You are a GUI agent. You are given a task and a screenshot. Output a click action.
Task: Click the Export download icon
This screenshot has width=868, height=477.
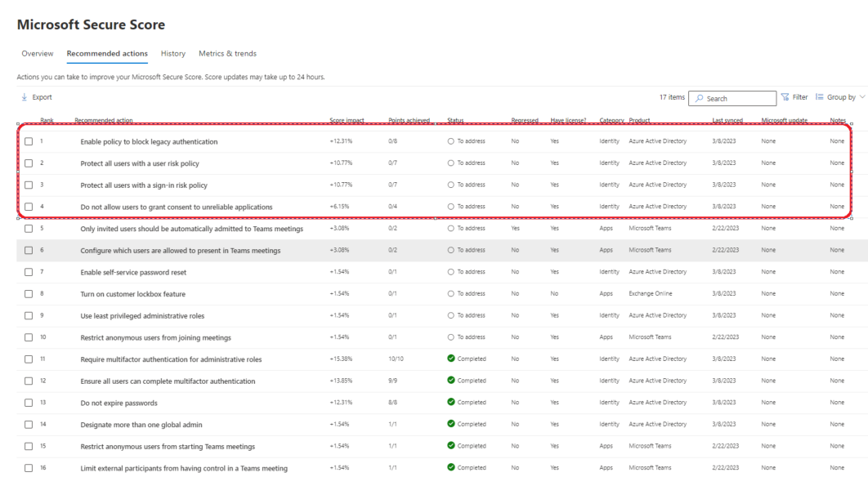click(23, 96)
